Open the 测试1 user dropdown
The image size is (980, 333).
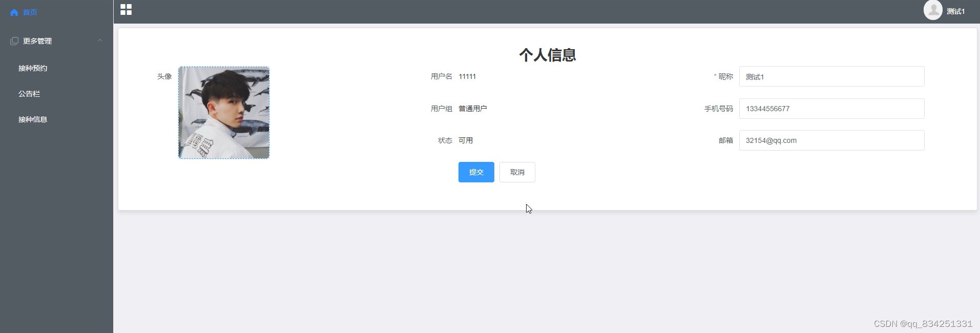click(x=955, y=11)
